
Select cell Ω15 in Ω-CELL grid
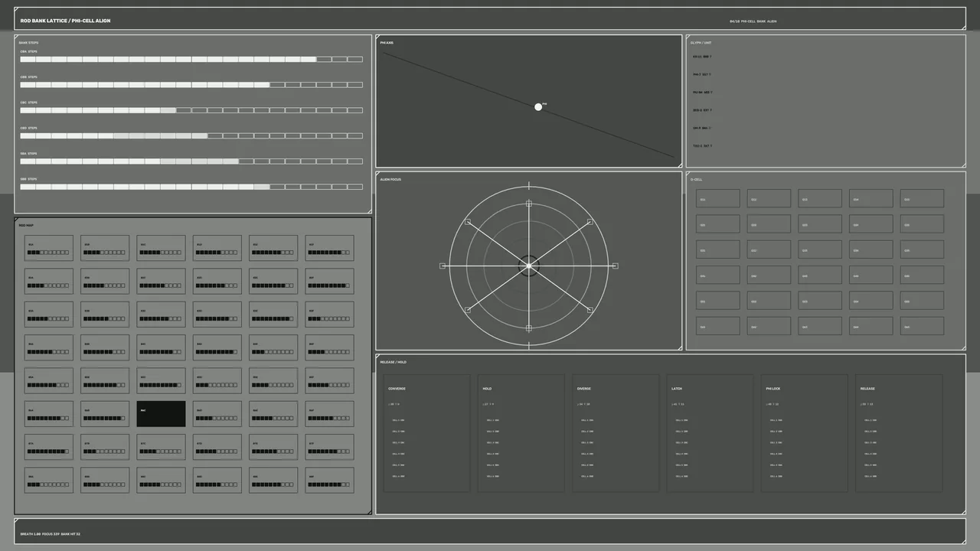coord(922,199)
